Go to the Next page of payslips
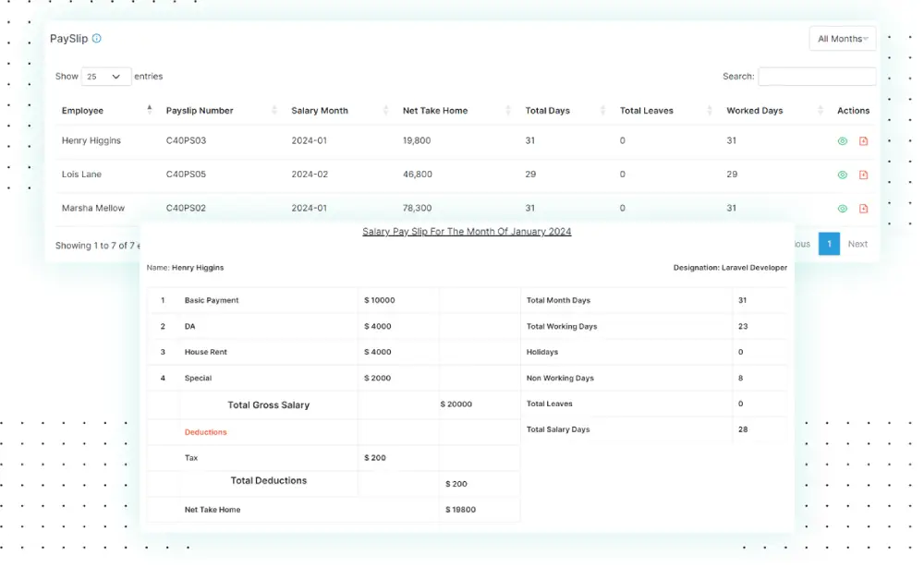 coord(857,244)
